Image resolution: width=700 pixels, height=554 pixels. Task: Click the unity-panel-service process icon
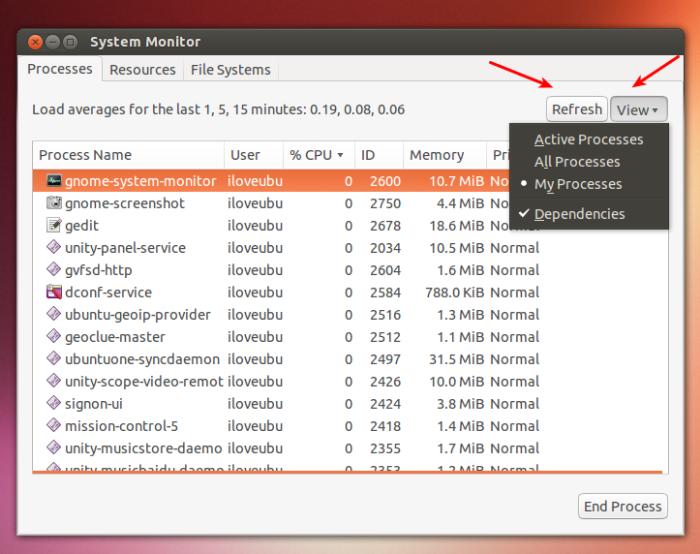(54, 247)
